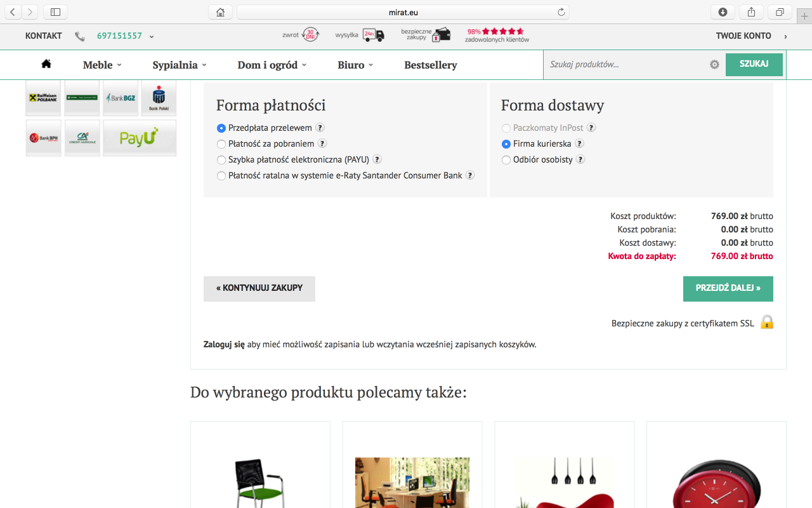This screenshot has width=812, height=508.
Task: Select 'Szybka płatność elektroniczna (PAYU)' option
Action: 221,159
